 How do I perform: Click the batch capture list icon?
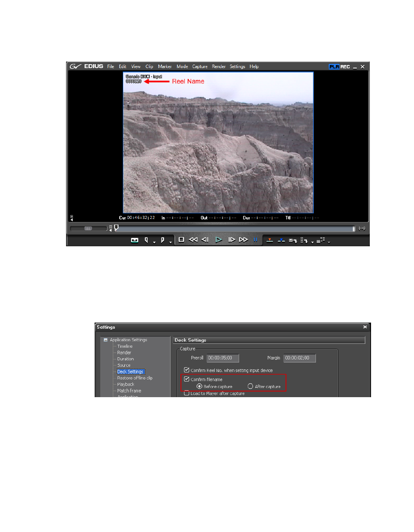click(x=304, y=240)
